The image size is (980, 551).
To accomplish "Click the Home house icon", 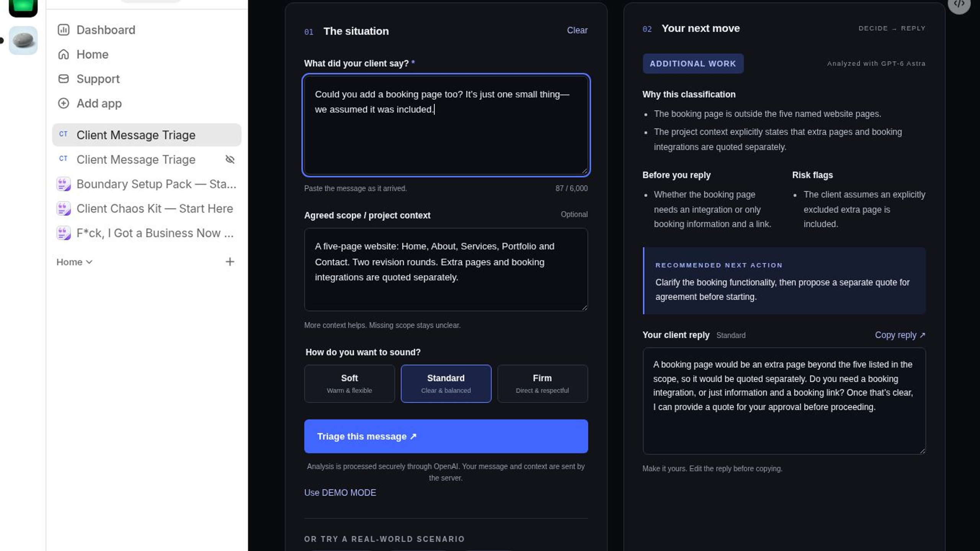I will (x=64, y=54).
